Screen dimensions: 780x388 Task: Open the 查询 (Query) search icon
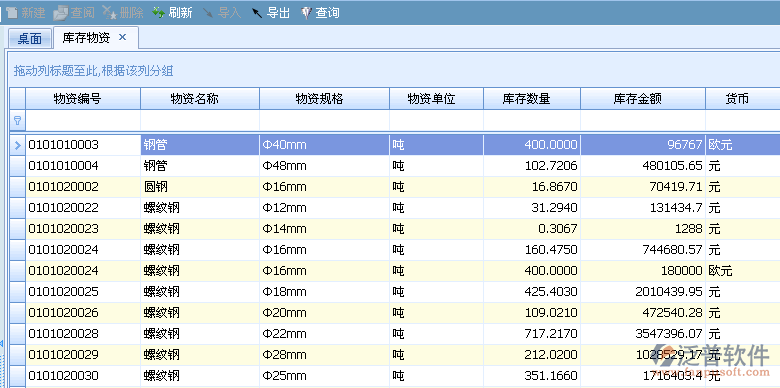click(306, 12)
